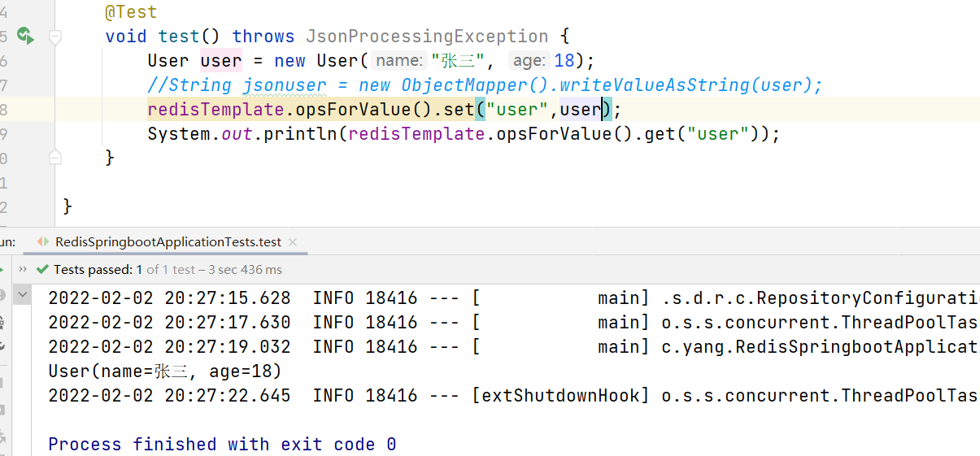The image size is (980, 456).
Task: Click the down chevron left of console output
Action: pyautogui.click(x=22, y=294)
